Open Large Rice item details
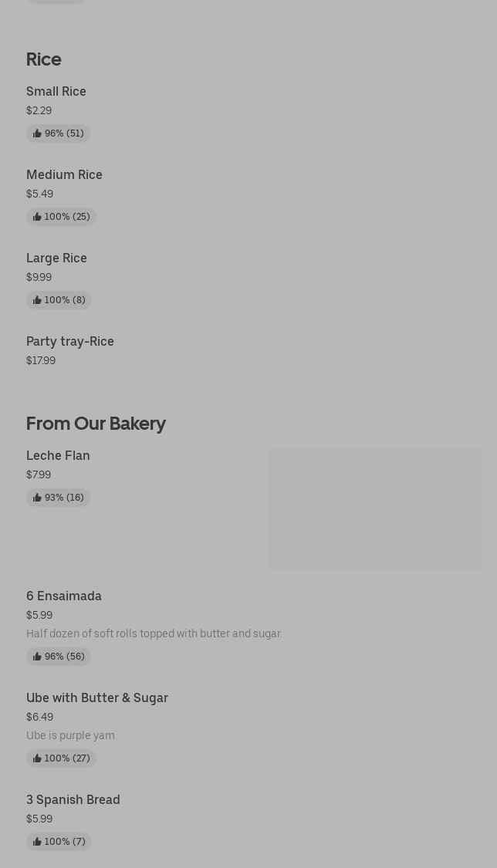 [x=56, y=258]
